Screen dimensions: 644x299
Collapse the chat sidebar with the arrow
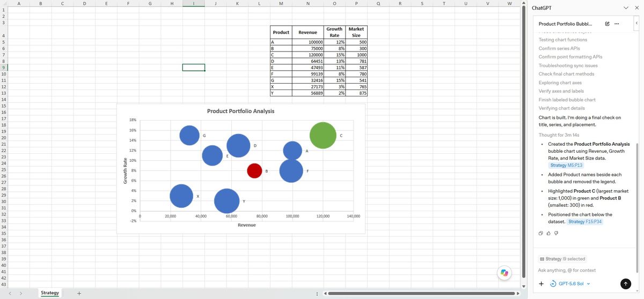pyautogui.click(x=636, y=24)
